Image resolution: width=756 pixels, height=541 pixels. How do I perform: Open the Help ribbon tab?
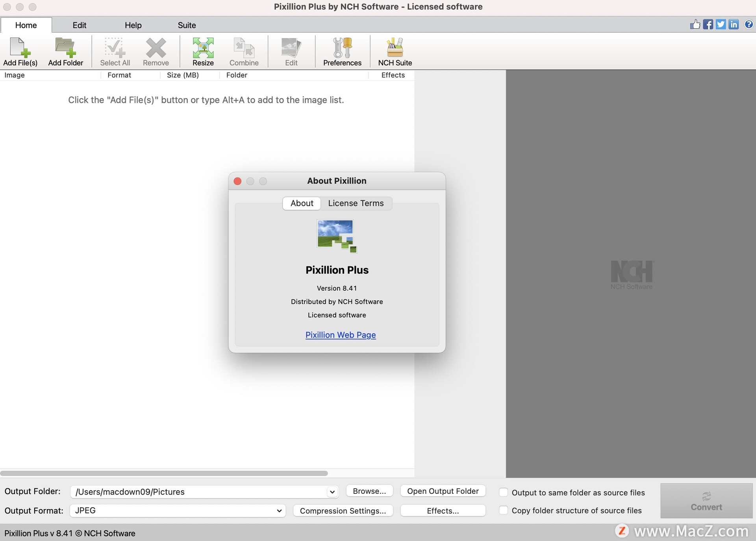(x=133, y=25)
